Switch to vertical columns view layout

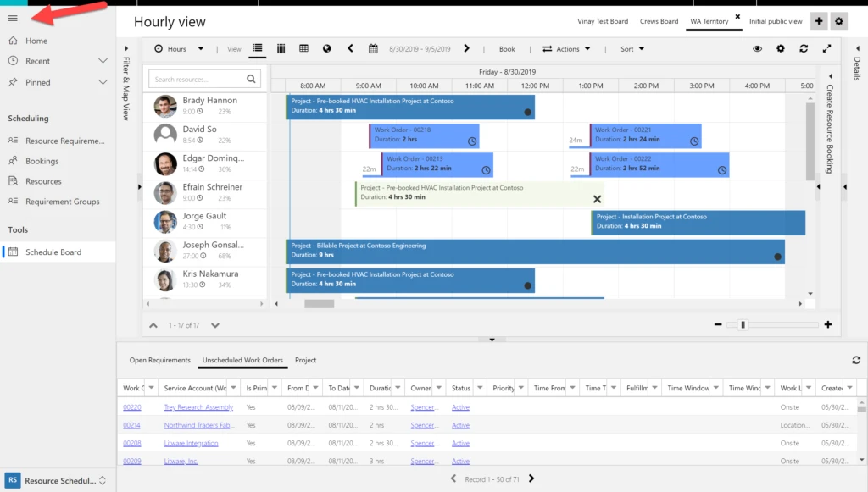pos(281,49)
